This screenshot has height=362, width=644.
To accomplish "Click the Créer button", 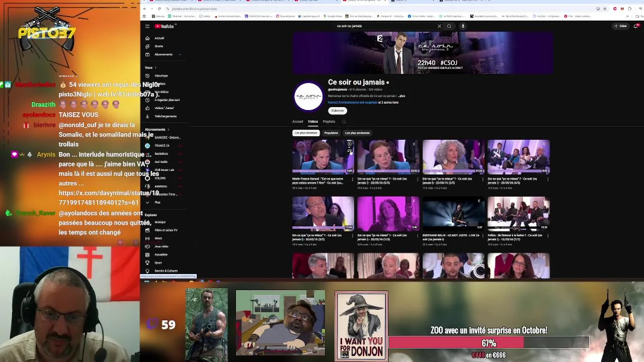I will (620, 26).
